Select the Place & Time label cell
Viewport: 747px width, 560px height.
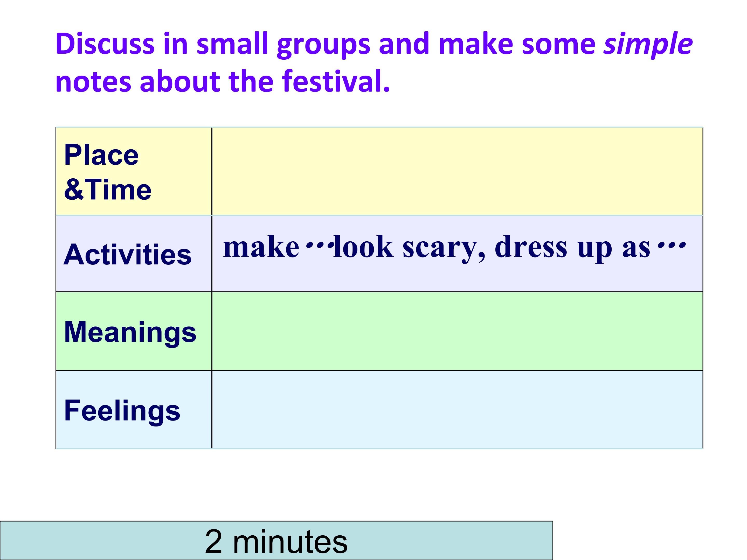134,171
